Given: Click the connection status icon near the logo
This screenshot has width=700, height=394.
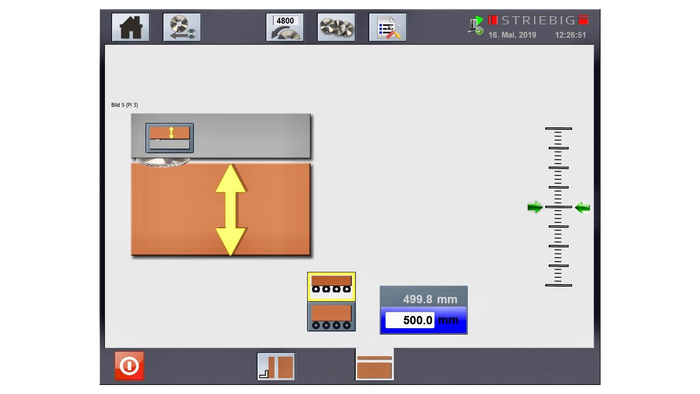Looking at the screenshot, I should pos(476,25).
